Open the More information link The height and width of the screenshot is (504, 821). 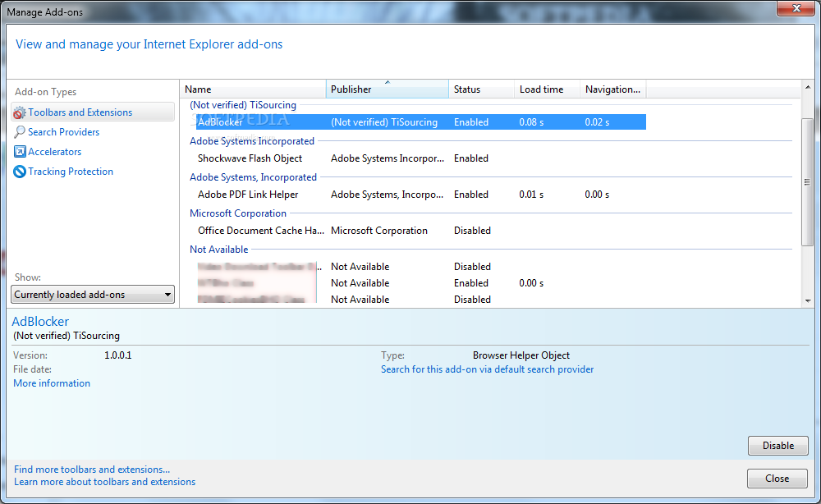pos(52,383)
